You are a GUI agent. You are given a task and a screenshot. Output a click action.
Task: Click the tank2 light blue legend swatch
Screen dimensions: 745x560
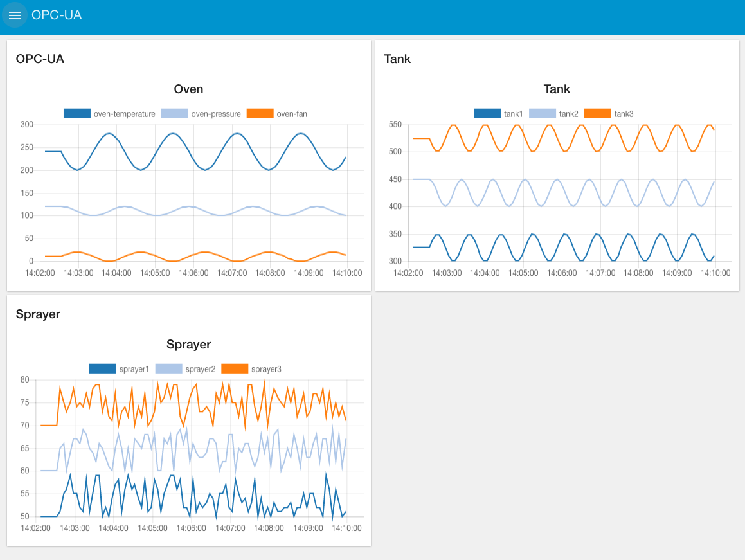pyautogui.click(x=542, y=114)
